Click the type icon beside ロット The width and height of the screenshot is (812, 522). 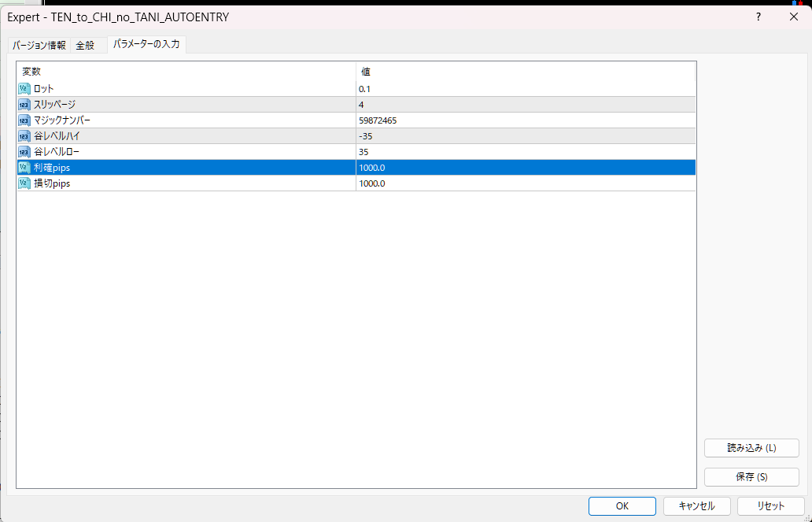24,89
